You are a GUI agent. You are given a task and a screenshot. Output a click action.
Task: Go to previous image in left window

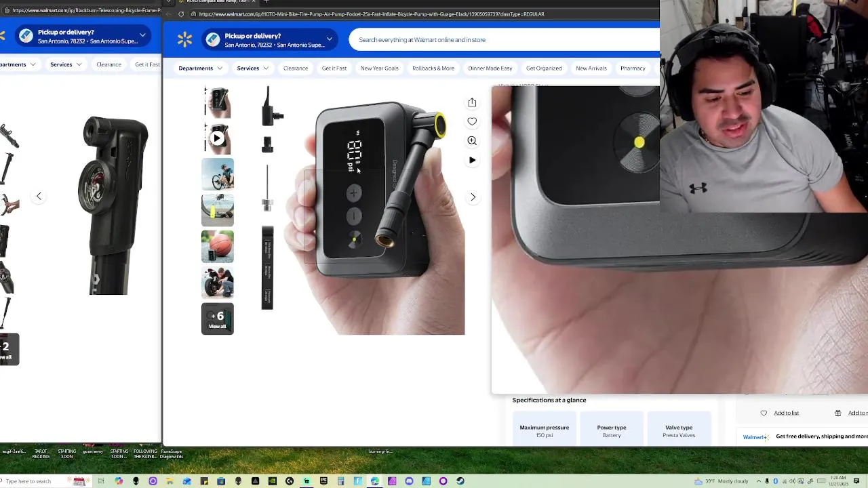(39, 196)
